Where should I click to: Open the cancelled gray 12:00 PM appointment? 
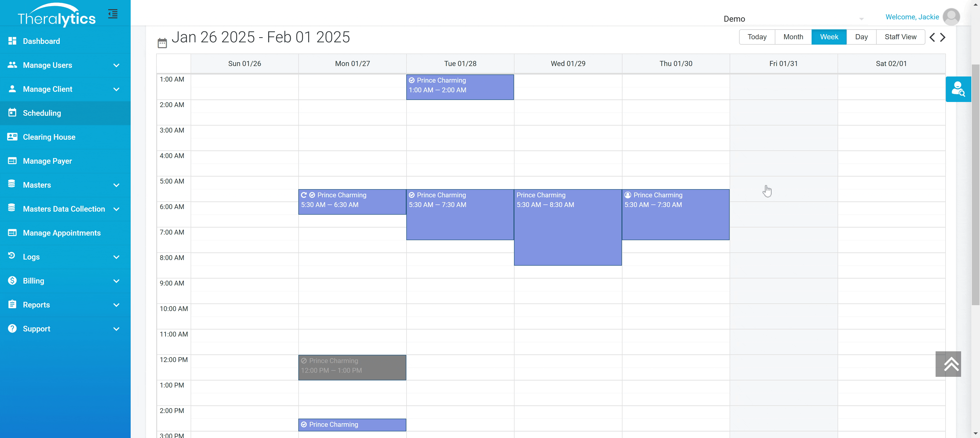[x=352, y=367]
